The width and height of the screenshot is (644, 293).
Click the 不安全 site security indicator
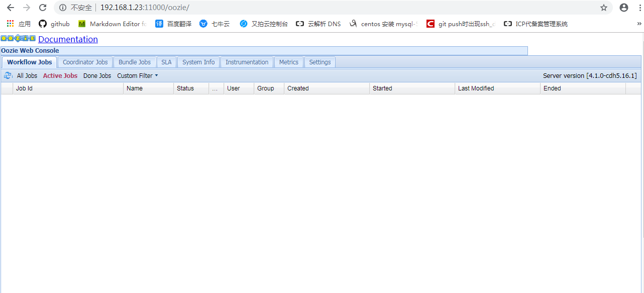(82, 8)
